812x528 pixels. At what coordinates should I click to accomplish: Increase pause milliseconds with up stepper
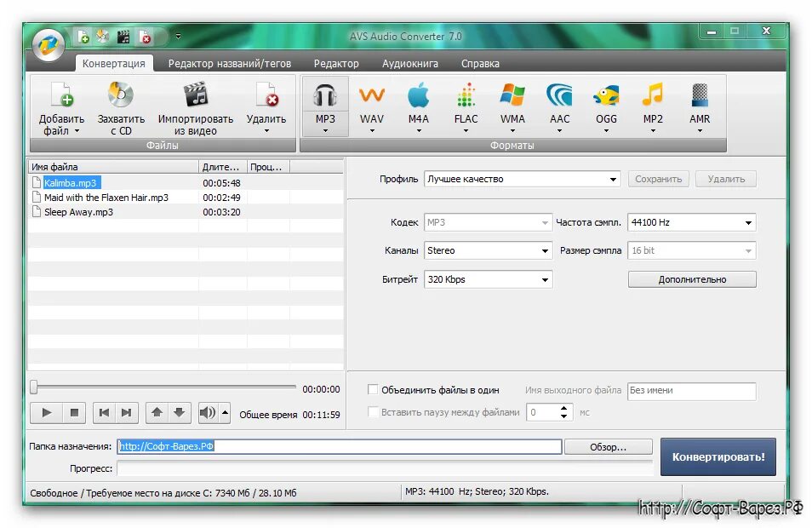[x=564, y=408]
